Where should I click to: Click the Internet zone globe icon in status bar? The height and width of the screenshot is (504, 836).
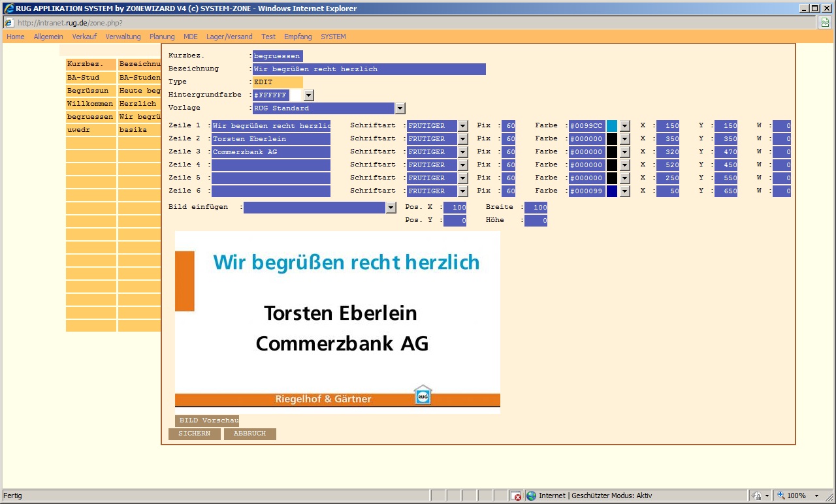click(531, 496)
